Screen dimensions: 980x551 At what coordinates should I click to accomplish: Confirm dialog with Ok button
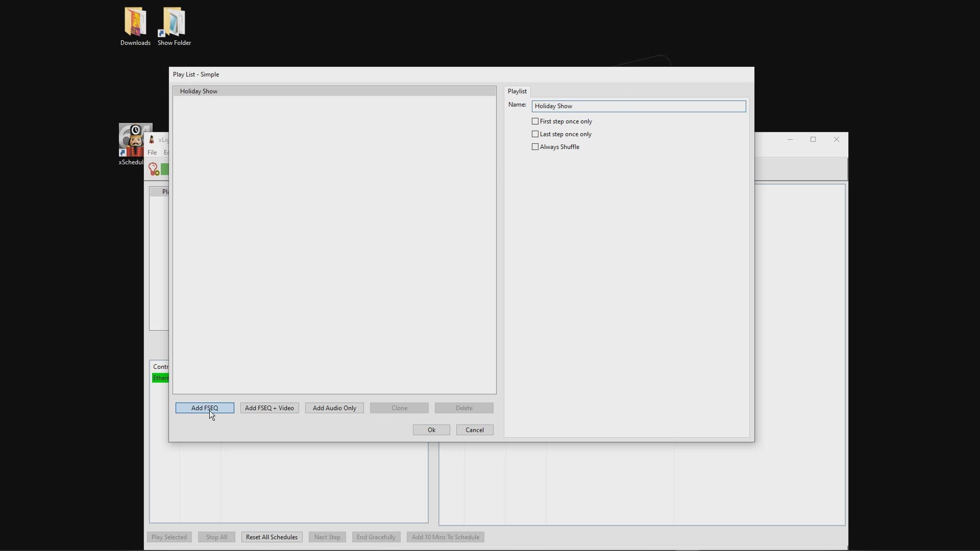431,430
